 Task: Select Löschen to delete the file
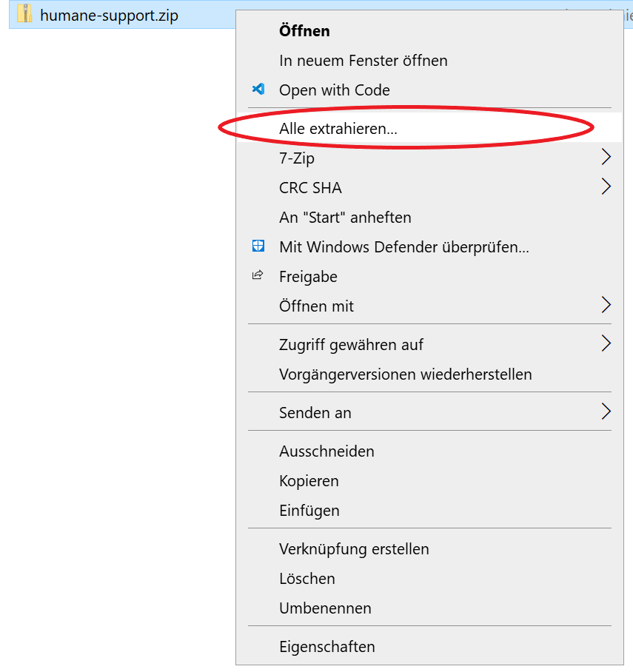307,579
